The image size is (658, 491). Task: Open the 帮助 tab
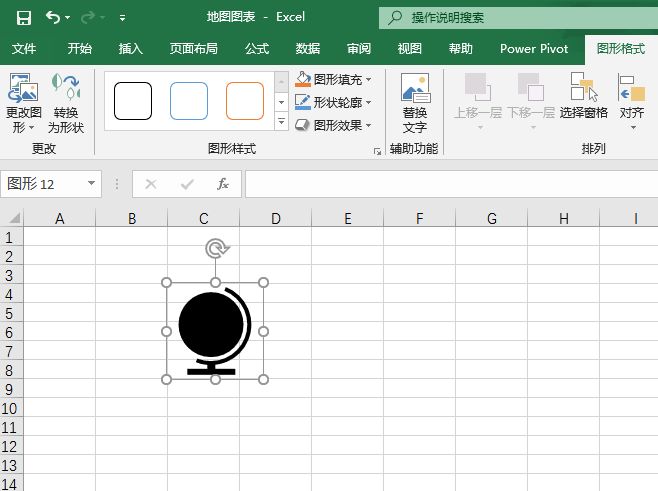460,49
